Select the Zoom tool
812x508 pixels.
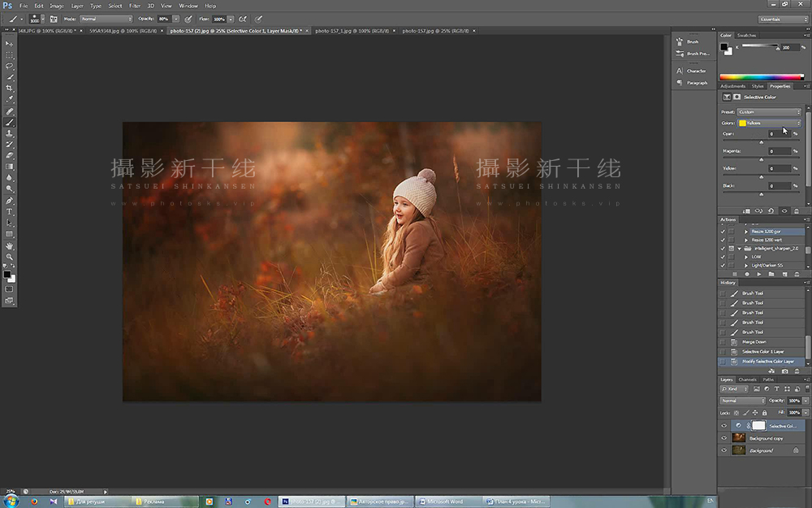[x=9, y=257]
